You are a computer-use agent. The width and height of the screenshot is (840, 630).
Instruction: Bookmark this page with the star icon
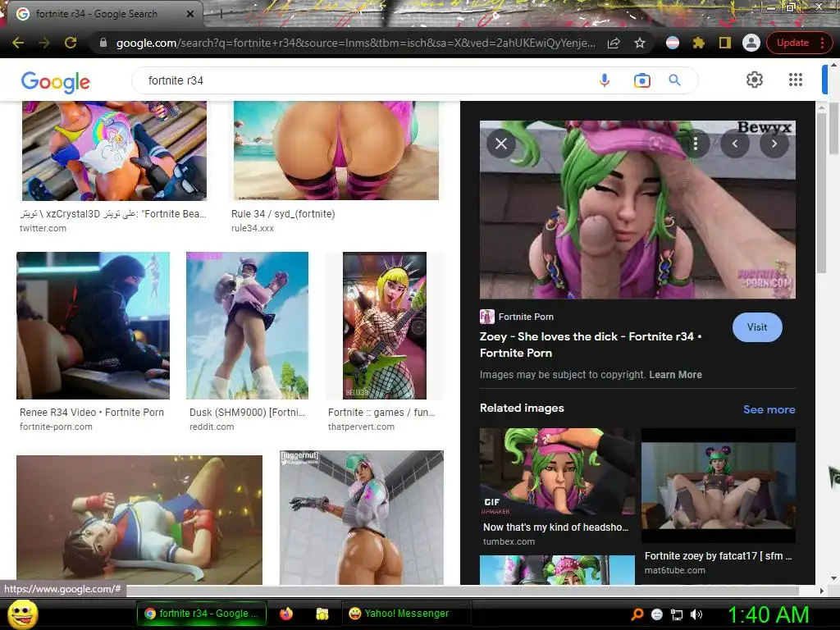[640, 43]
